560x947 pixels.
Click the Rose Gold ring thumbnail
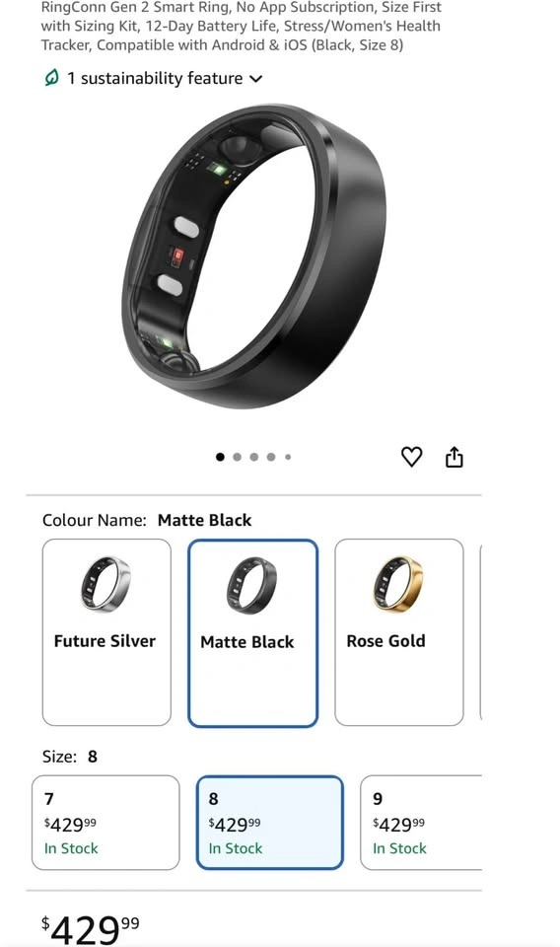pyautogui.click(x=398, y=584)
